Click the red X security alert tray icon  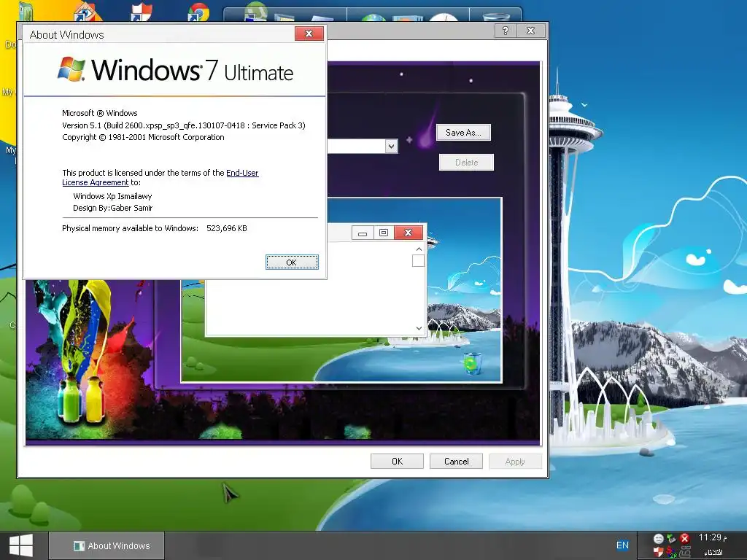click(684, 539)
